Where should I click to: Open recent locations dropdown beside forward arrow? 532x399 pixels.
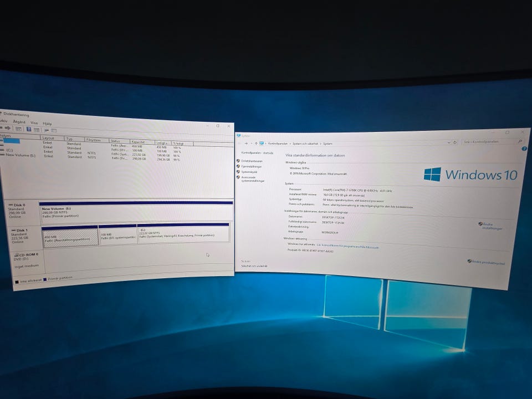pos(252,144)
